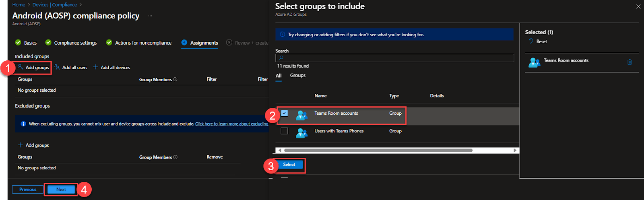This screenshot has height=200, width=644.
Task: Click inside the group Search field
Action: click(x=394, y=58)
